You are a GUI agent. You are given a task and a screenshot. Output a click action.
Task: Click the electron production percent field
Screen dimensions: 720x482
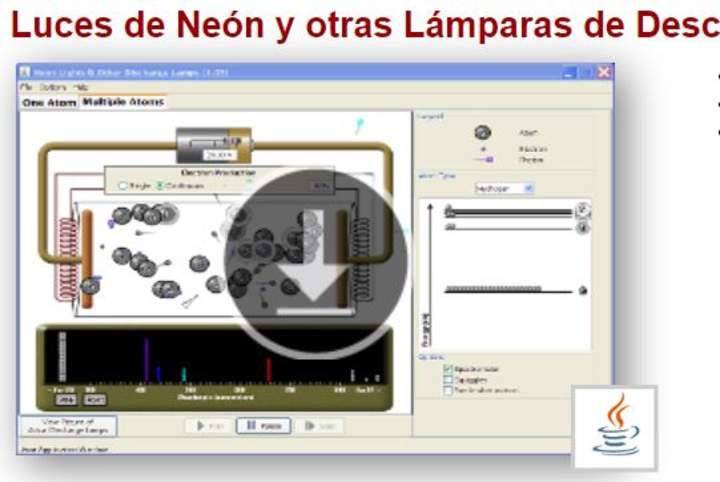(x=320, y=186)
